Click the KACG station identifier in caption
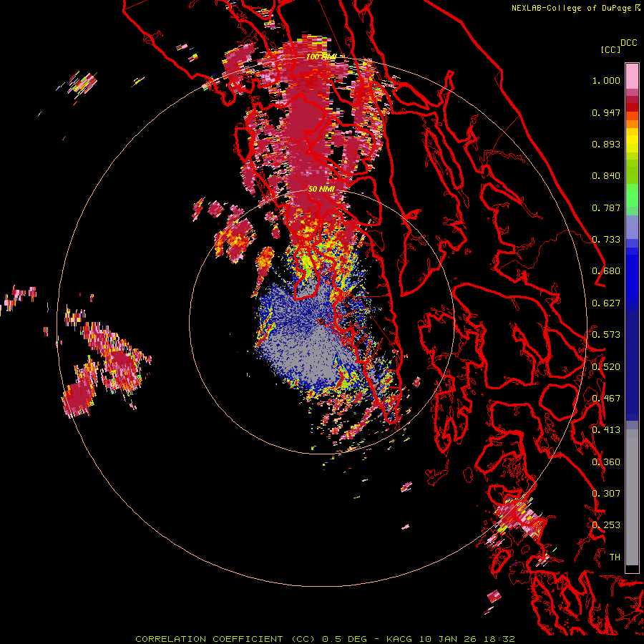 click(399, 639)
